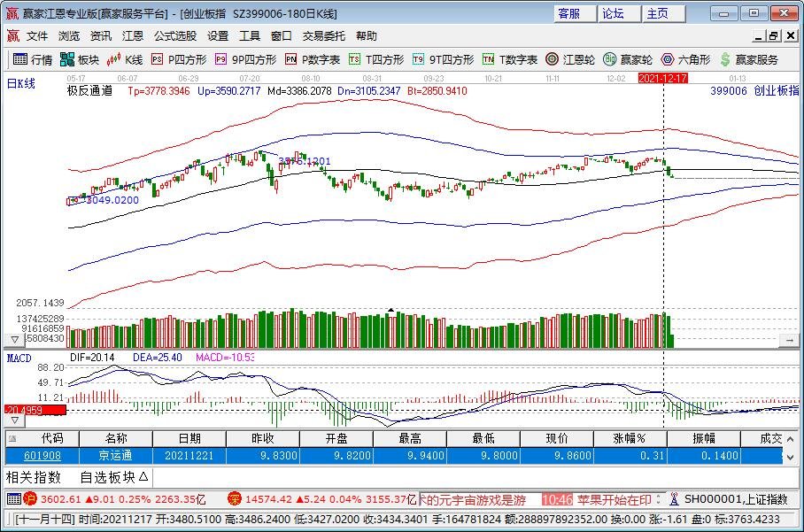Open the 设置 menu
The image size is (804, 532).
[218, 36]
